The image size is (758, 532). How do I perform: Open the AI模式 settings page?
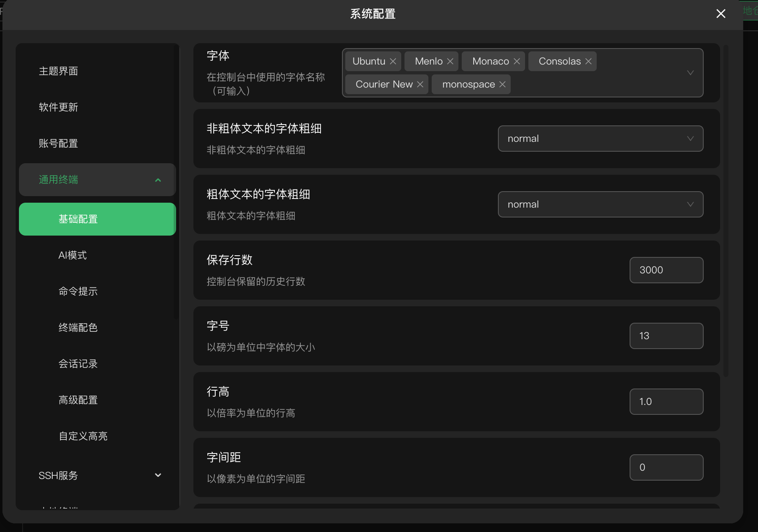pos(72,255)
